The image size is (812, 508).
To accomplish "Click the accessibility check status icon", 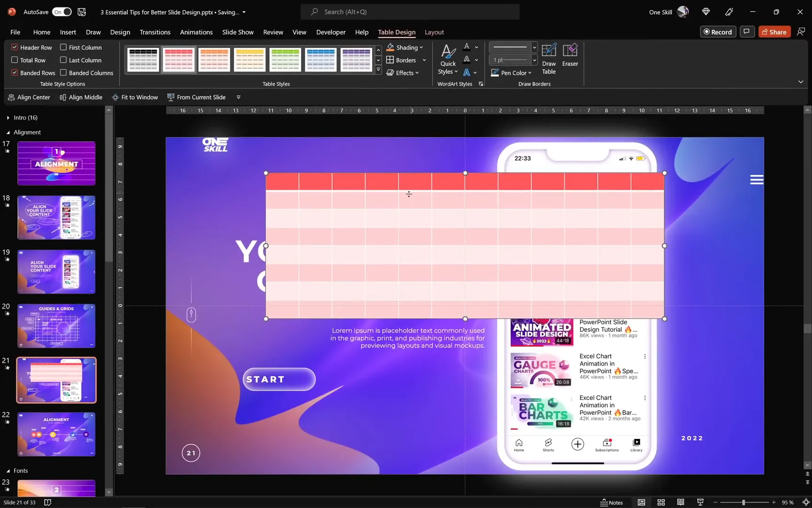I will coord(47,502).
